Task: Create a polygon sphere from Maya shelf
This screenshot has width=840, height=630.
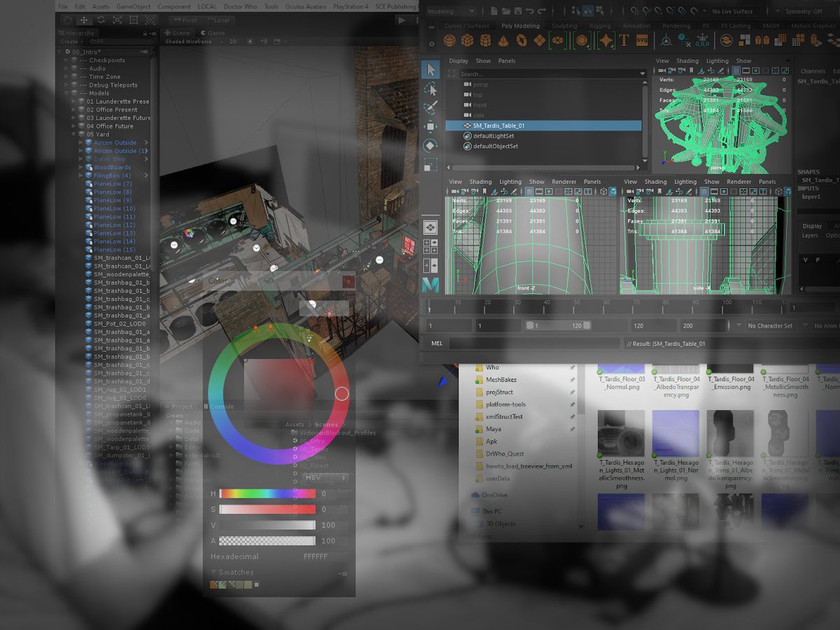Action: click(x=449, y=40)
